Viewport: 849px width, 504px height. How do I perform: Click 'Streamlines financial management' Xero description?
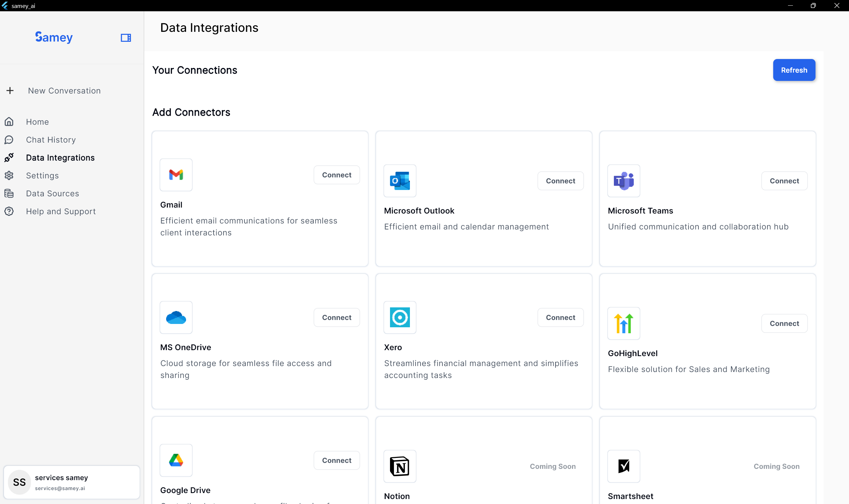(481, 369)
